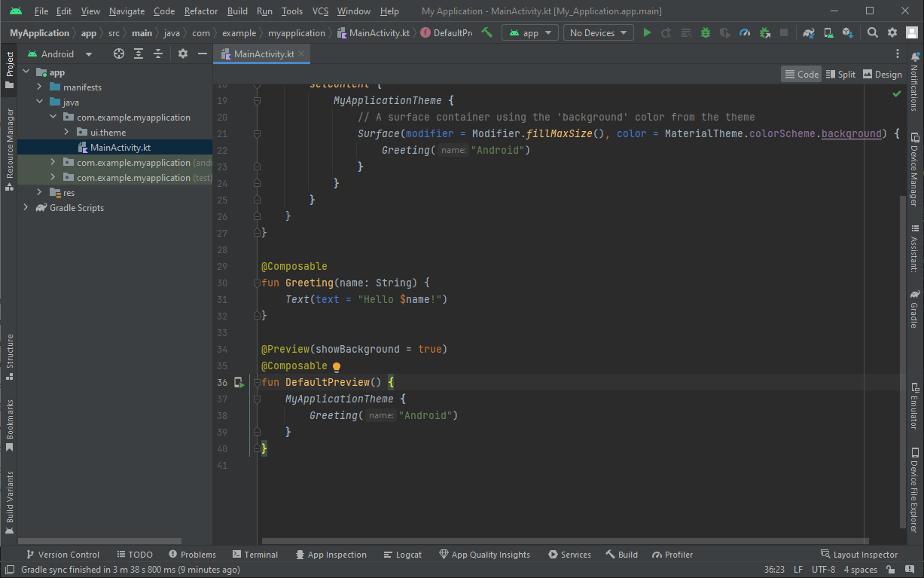Open the Refactor menu
The height and width of the screenshot is (578, 924).
click(x=201, y=11)
